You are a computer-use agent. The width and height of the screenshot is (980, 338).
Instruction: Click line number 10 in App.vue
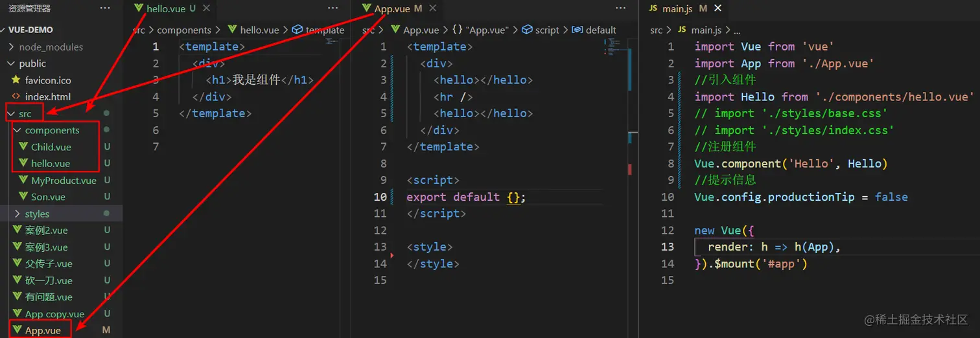point(380,197)
